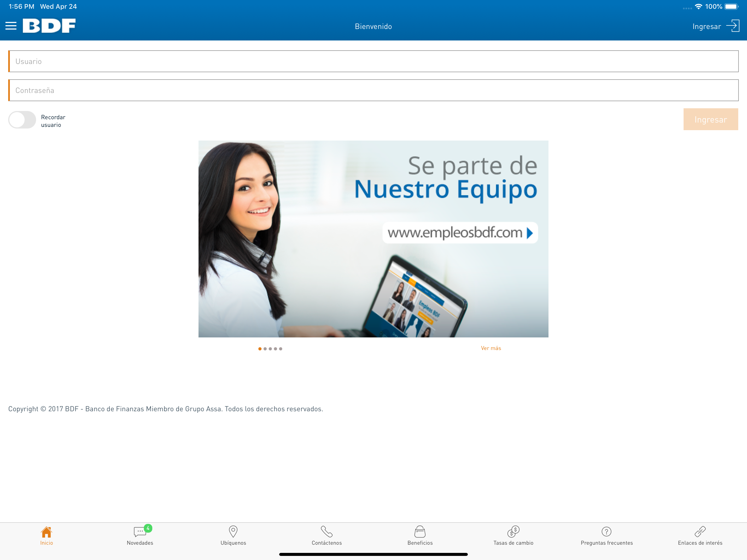Select the fourth carousel page dot

[275, 349]
